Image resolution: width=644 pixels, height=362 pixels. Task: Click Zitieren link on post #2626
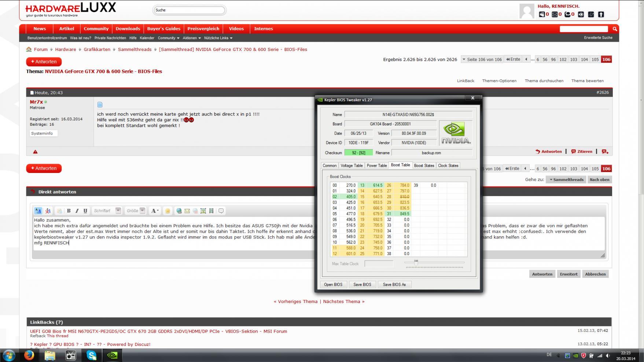pos(582,152)
